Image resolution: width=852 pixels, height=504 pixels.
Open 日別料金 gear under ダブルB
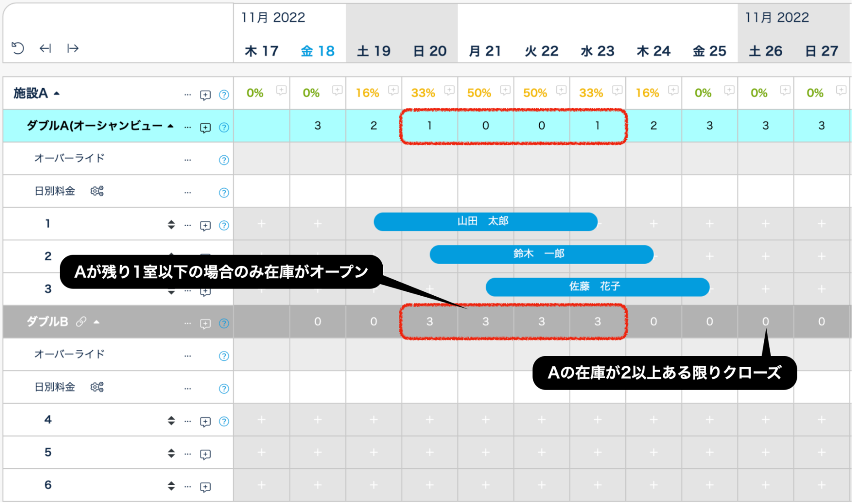(97, 387)
